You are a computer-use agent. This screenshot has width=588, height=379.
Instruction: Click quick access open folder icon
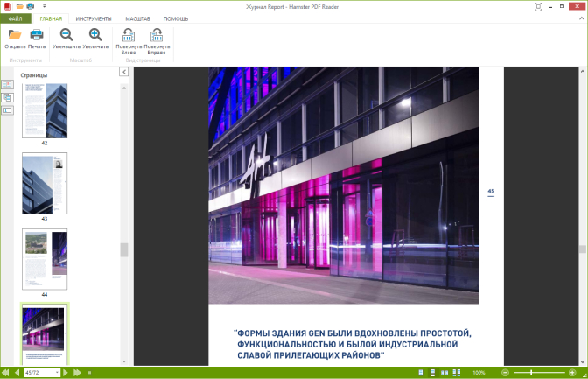click(20, 6)
